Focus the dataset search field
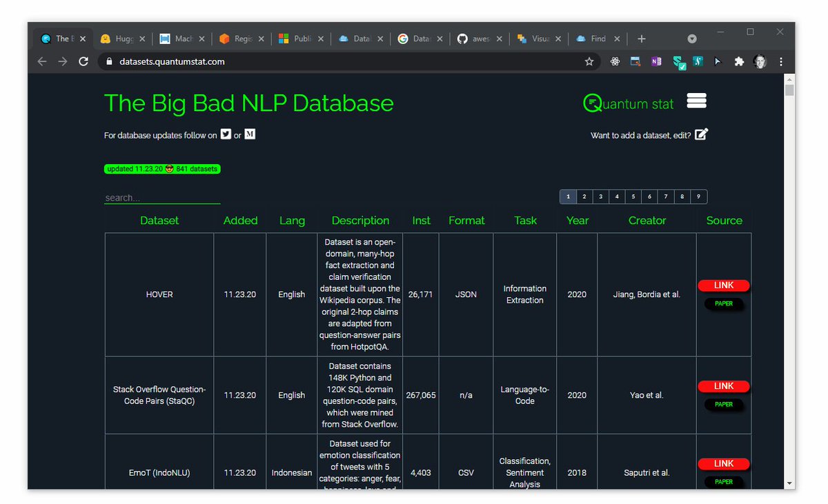This screenshot has height=504, width=828. click(x=162, y=198)
